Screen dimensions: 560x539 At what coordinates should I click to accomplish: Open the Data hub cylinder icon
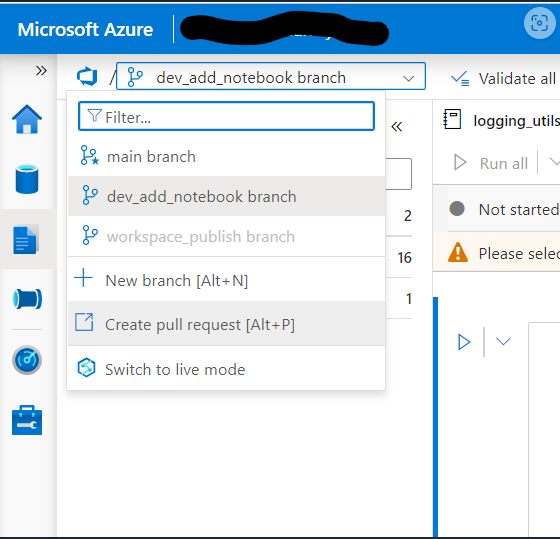coord(27,179)
